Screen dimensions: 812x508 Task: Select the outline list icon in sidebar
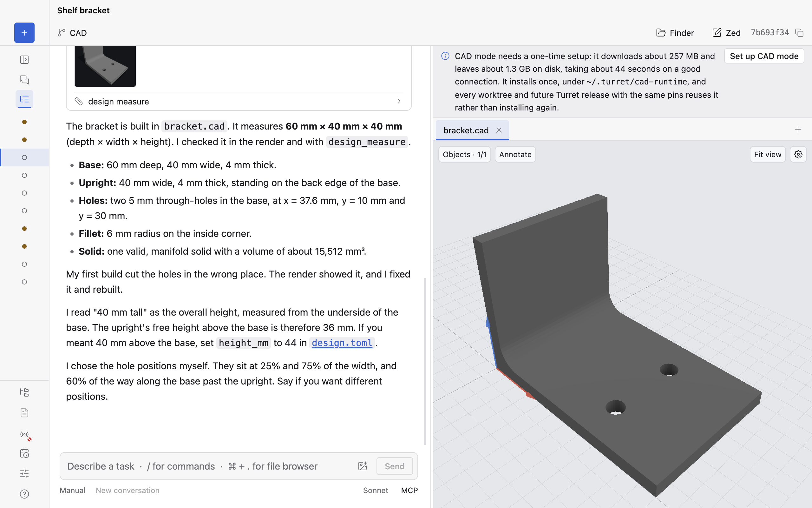[x=24, y=99]
